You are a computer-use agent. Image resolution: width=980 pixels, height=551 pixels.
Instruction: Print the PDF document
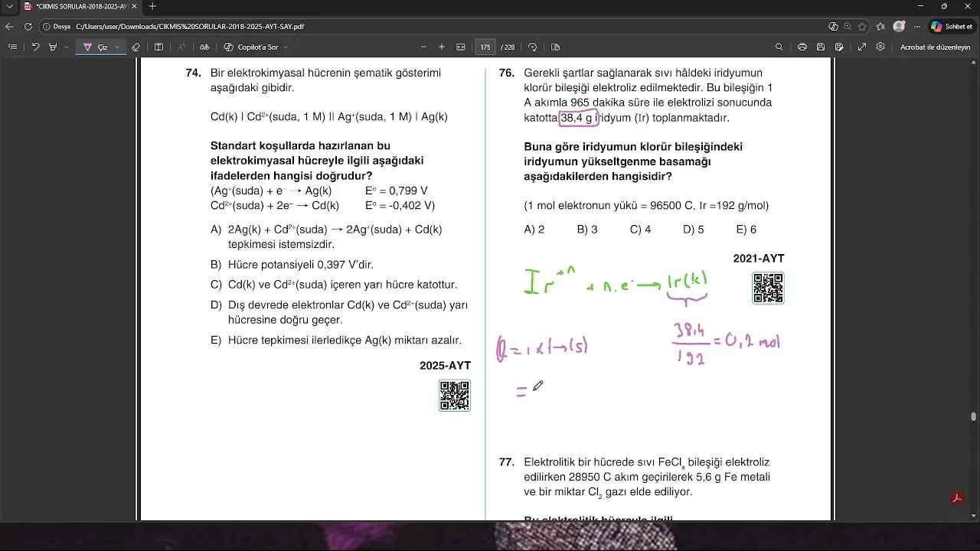[x=802, y=47]
